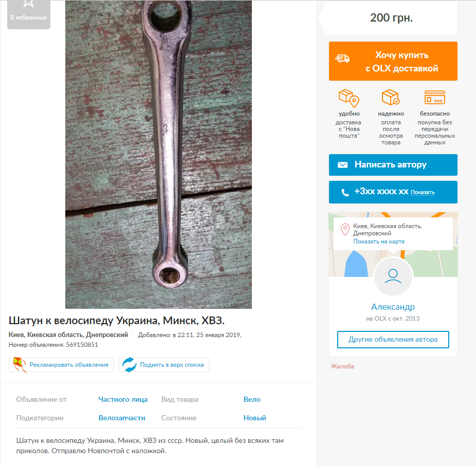Screen dimensions: 476x466
Task: Click the envelope icon in message button
Action: click(343, 165)
